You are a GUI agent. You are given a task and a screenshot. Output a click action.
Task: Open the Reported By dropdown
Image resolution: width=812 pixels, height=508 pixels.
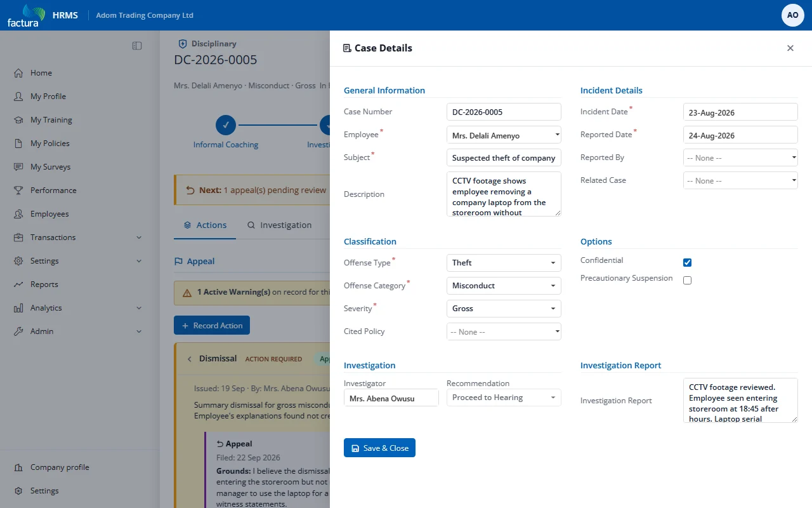740,157
